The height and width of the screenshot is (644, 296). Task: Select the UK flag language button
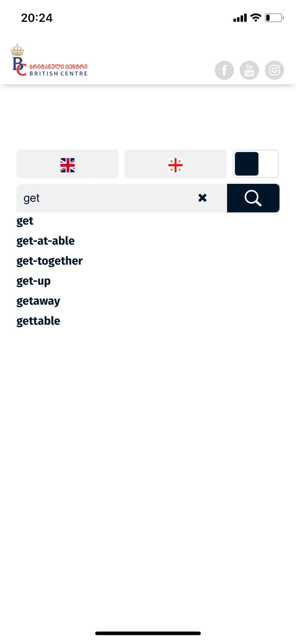tap(67, 164)
